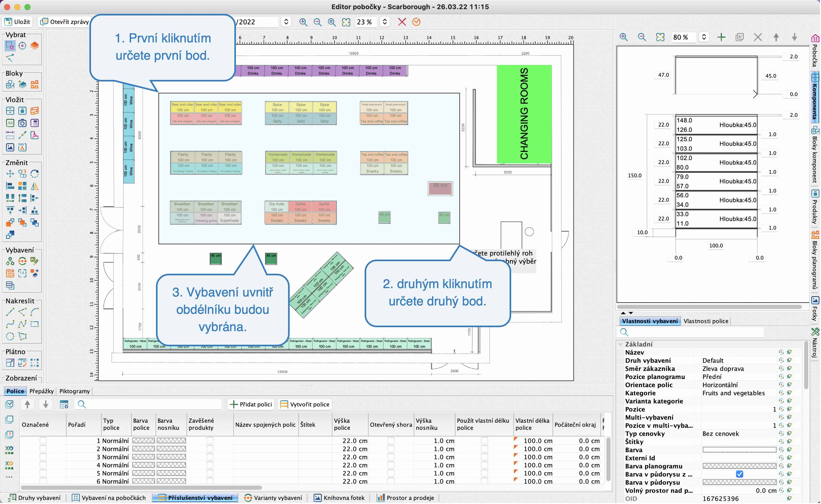Click the circle drawing tool in Nakreslit

10,336
